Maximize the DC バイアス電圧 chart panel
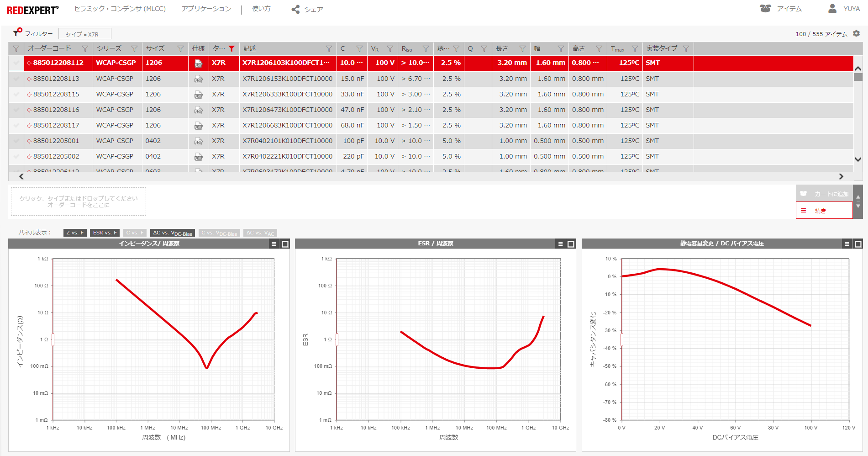 [x=858, y=244]
